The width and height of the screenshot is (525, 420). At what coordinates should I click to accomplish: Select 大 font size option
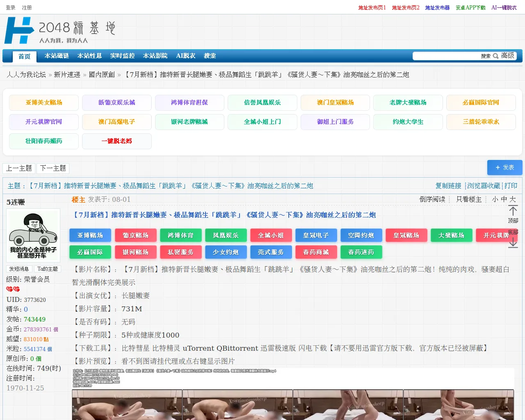(x=512, y=199)
